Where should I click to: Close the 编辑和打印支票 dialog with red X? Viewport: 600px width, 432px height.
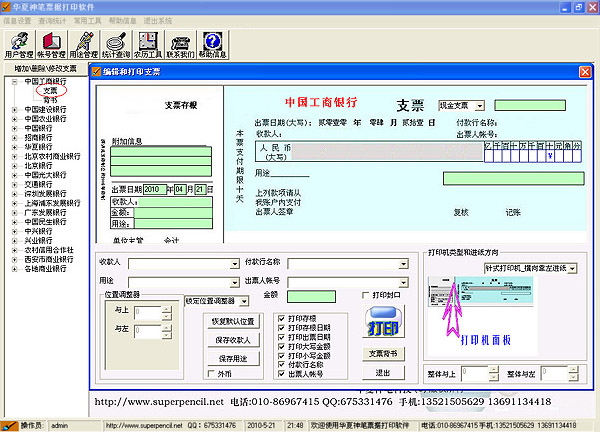[585, 72]
